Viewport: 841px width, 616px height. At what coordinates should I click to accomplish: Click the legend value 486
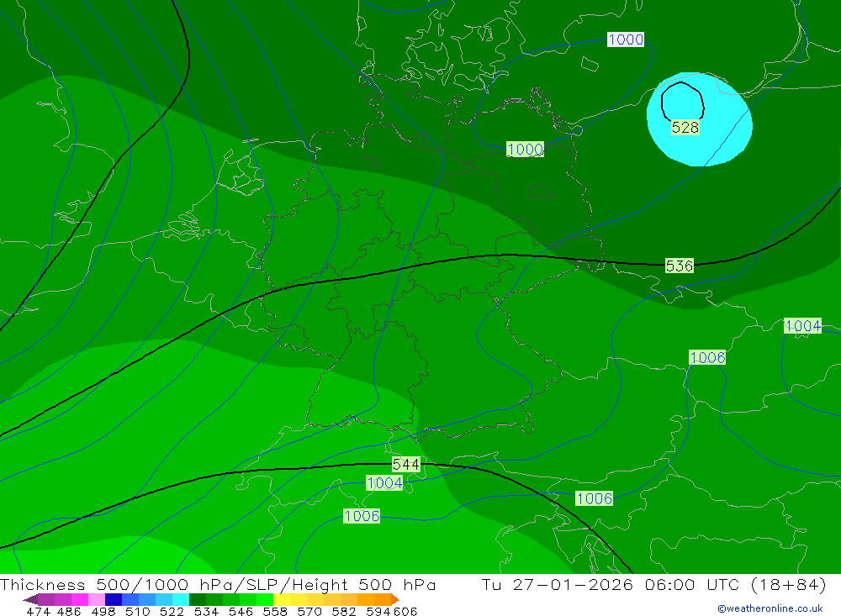[69, 611]
